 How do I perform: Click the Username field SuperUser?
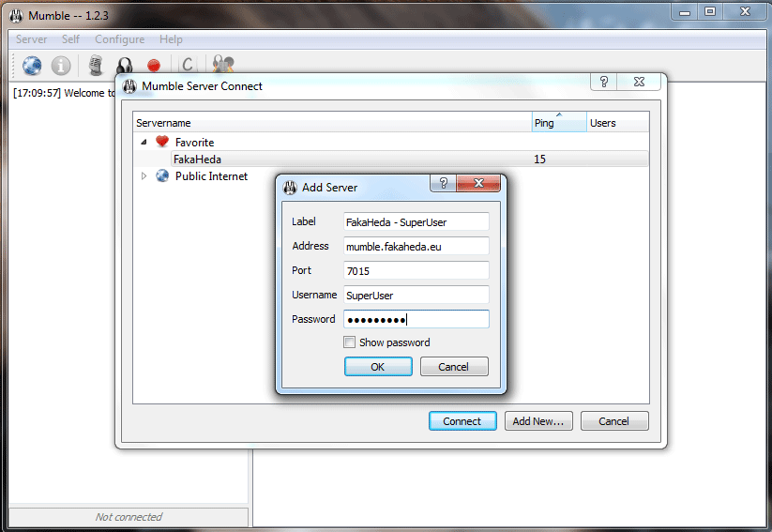coord(416,295)
